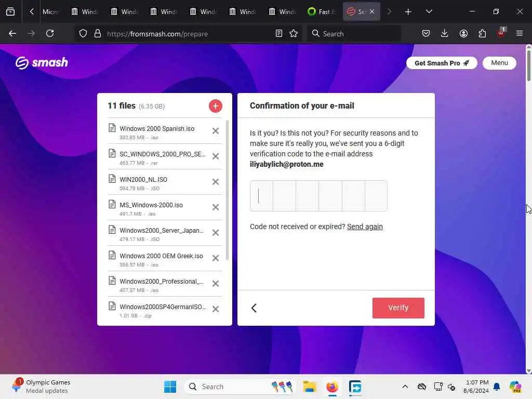Remove WIN2000_NL.ISO from upload list
The height and width of the screenshot is (399, 532).
pos(216,181)
